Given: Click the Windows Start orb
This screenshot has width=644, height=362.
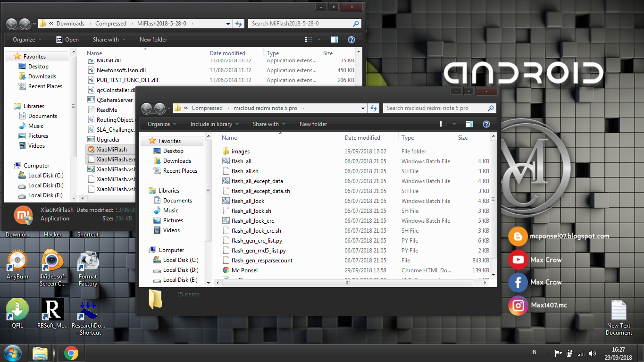Looking at the screenshot, I should [12, 353].
